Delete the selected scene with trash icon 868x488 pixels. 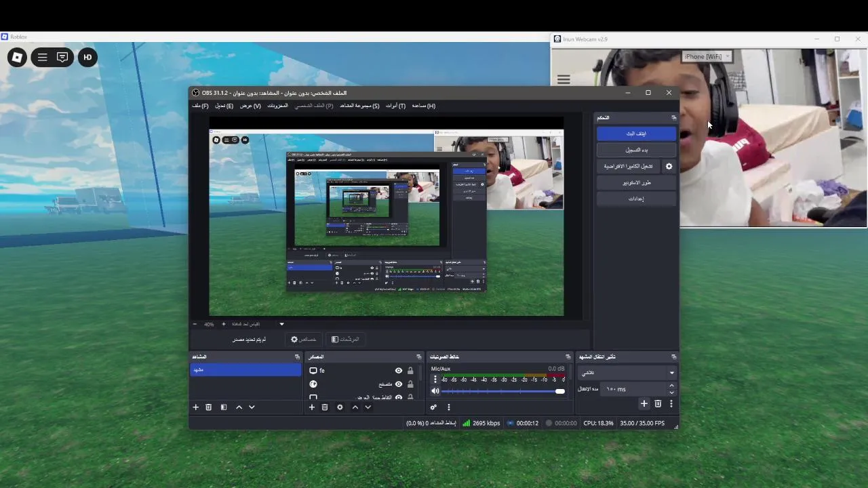tap(209, 407)
